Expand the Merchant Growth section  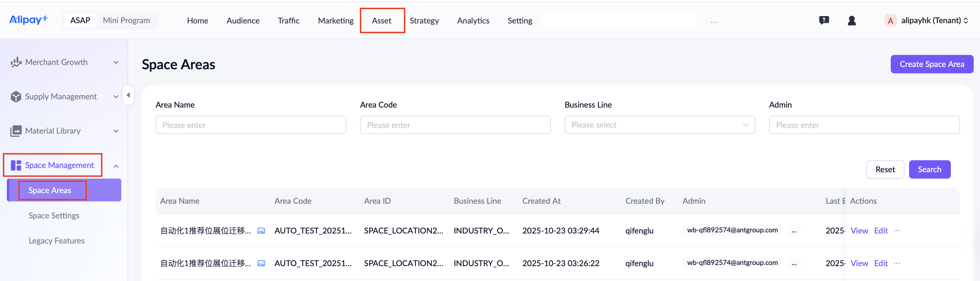65,62
